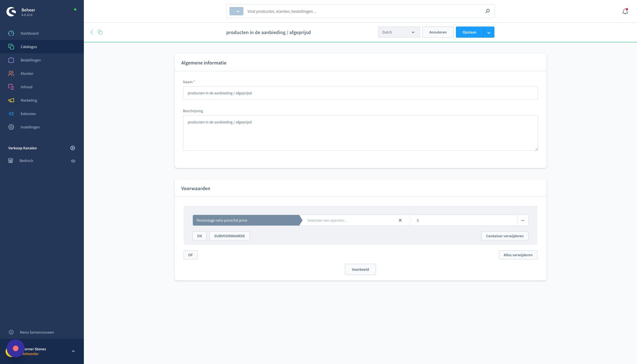Open the notifications bell
The width and height of the screenshot is (637, 364).
tap(625, 11)
